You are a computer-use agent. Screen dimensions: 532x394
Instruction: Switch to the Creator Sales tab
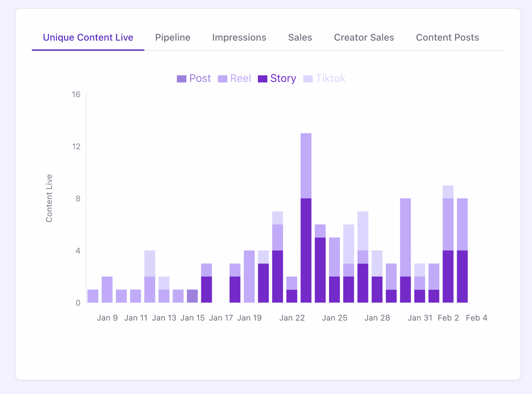364,37
